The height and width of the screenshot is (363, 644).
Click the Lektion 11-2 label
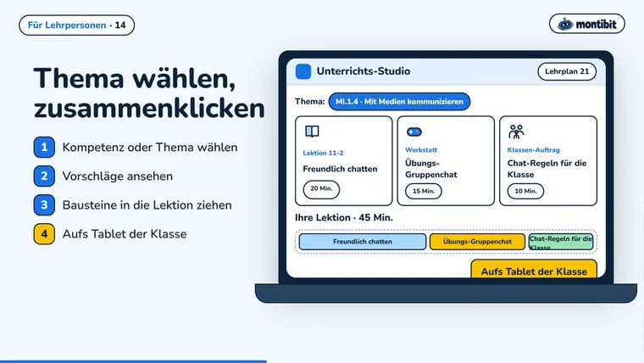click(x=323, y=153)
